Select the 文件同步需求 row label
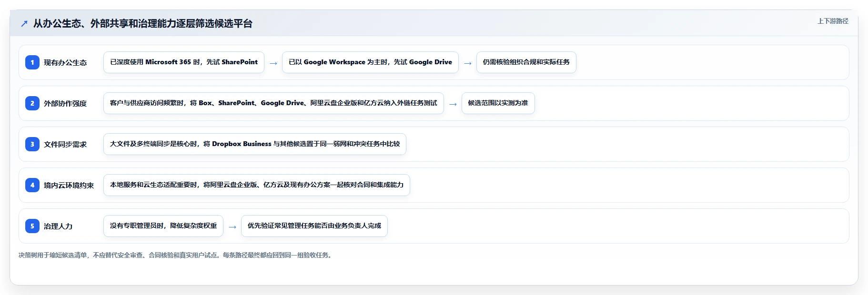The image size is (868, 295). [x=65, y=144]
